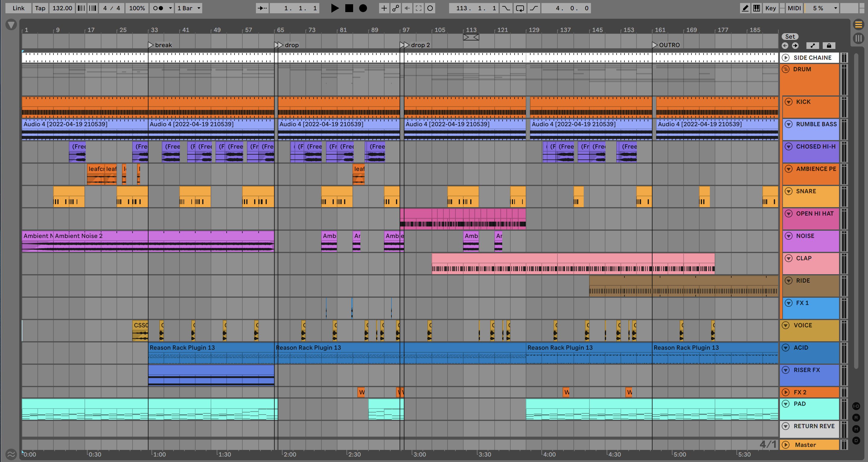Click the Set locator button
This screenshot has height=462, width=868.
click(790, 37)
